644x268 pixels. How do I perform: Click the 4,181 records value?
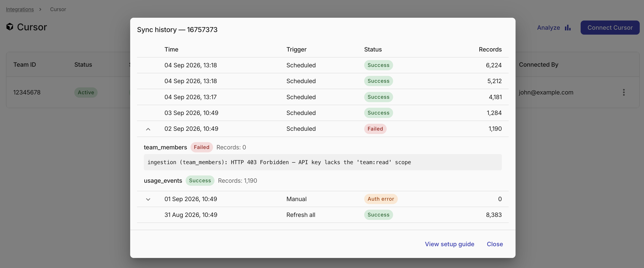pos(495,97)
